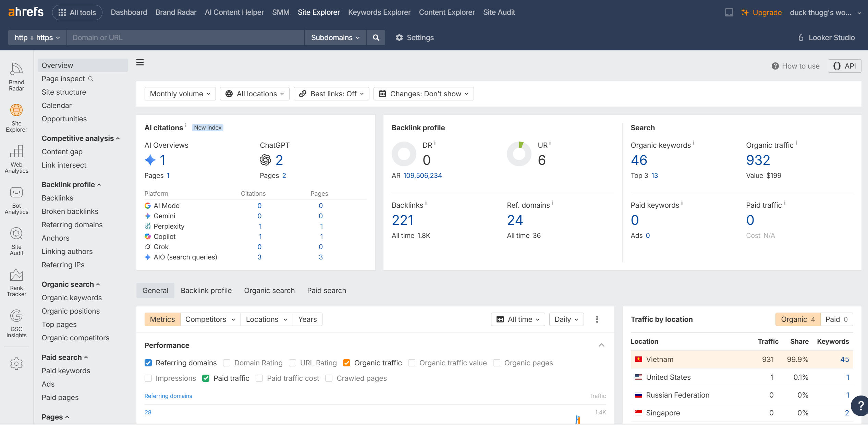Open Monthly volume dropdown
This screenshot has width=868, height=425.
(180, 94)
